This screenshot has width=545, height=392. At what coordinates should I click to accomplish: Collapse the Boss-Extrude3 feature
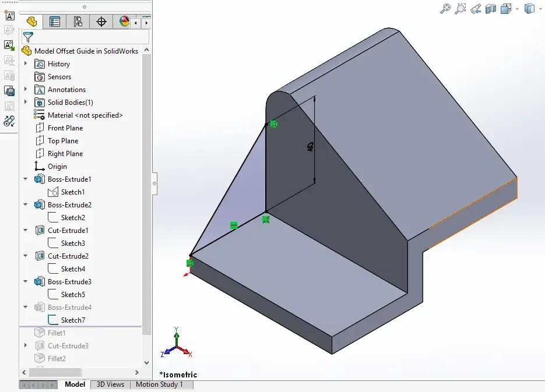tap(26, 281)
